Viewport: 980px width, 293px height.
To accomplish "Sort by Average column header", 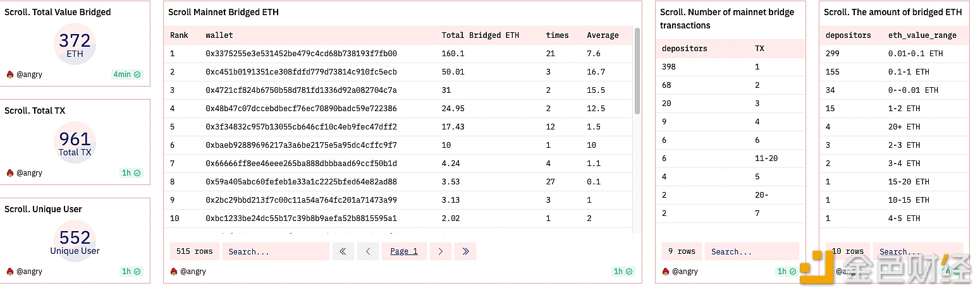I will [603, 35].
